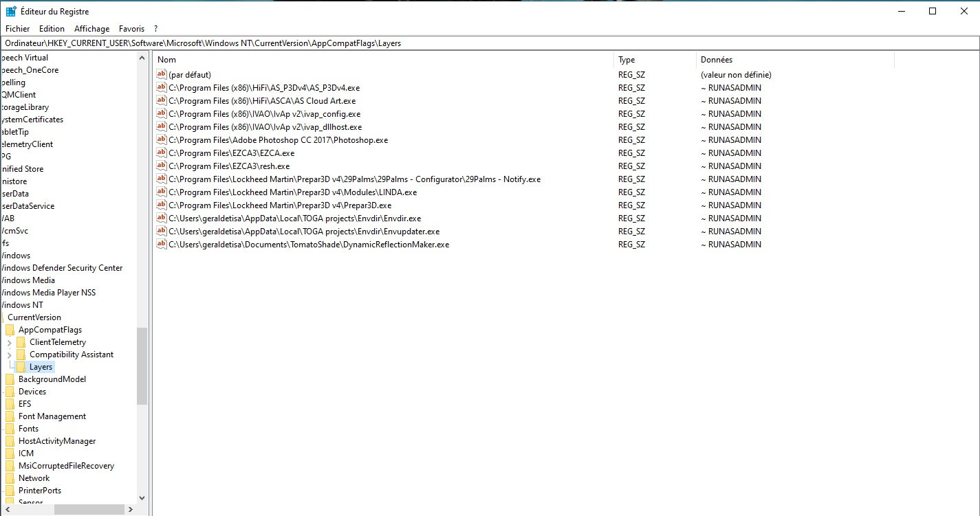Click the string icon of the (par défaut) value
The height and width of the screenshot is (516, 980).
coord(162,74)
